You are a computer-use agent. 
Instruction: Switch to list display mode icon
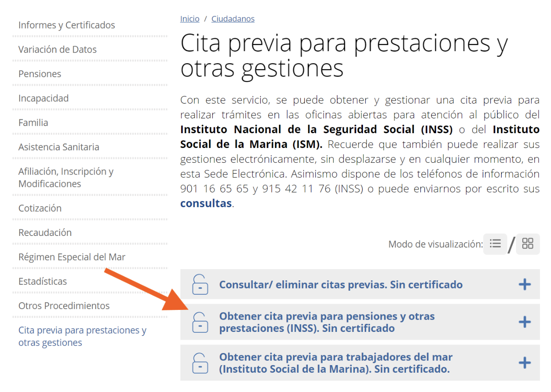[x=495, y=244]
